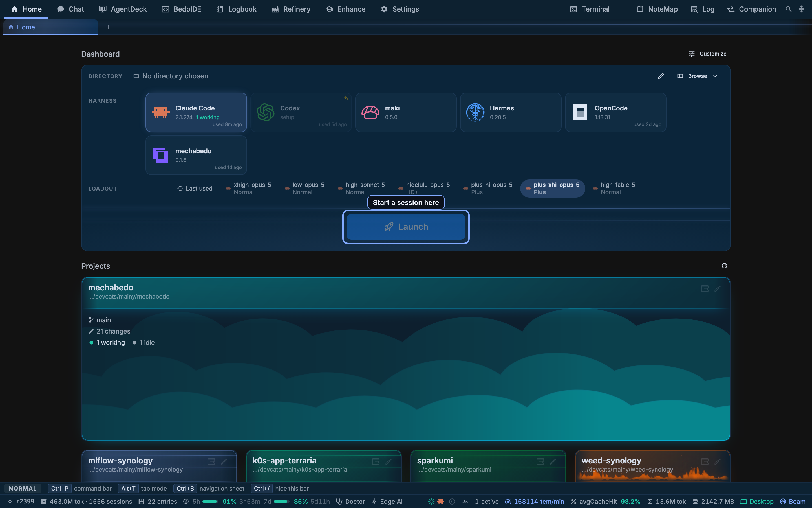The height and width of the screenshot is (508, 812).
Task: Click the r2399 revision indicator
Action: (x=21, y=501)
